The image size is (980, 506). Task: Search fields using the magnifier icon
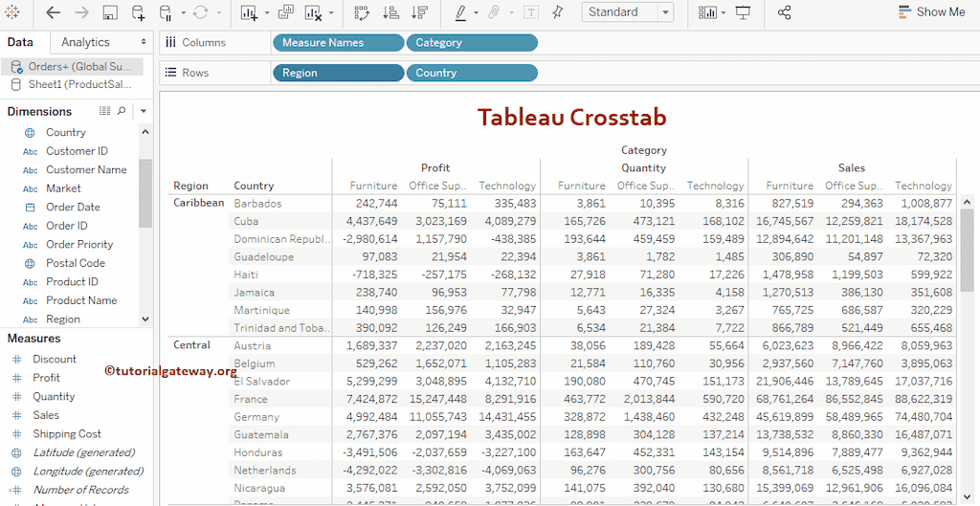122,111
